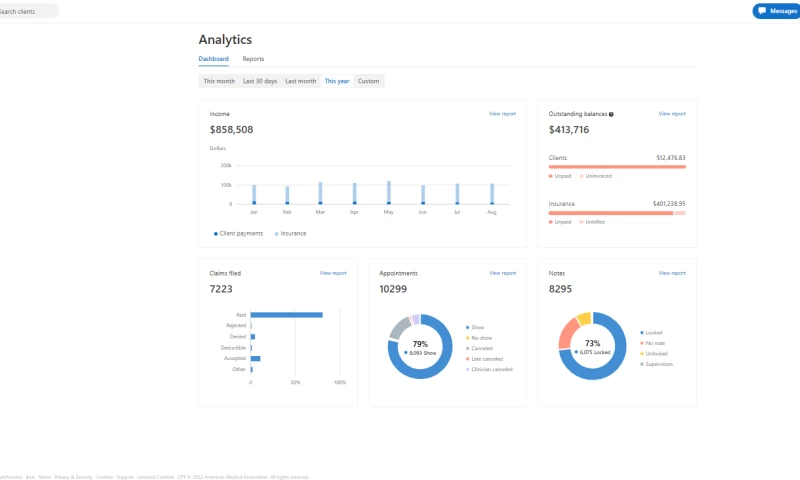Viewport: 800px width, 480px height.
Task: Click the Search clients field
Action: click(x=28, y=11)
